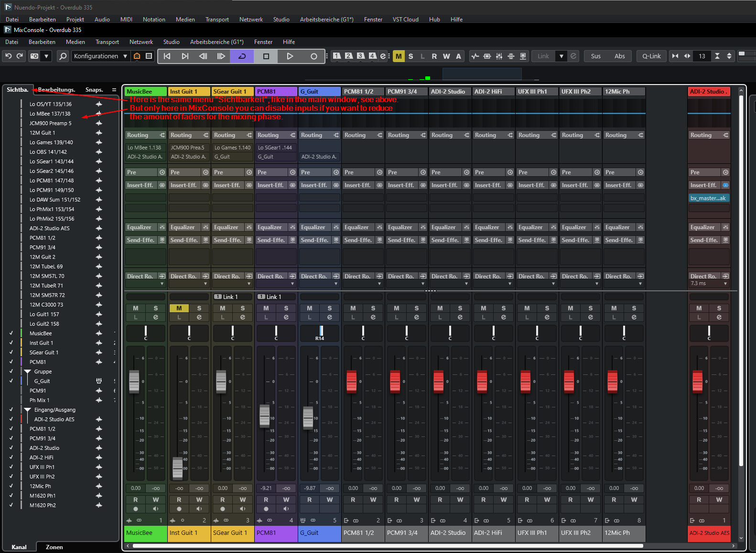Select channel configuration number 1 in the toolbar
Image resolution: width=756 pixels, height=553 pixels.
[337, 56]
